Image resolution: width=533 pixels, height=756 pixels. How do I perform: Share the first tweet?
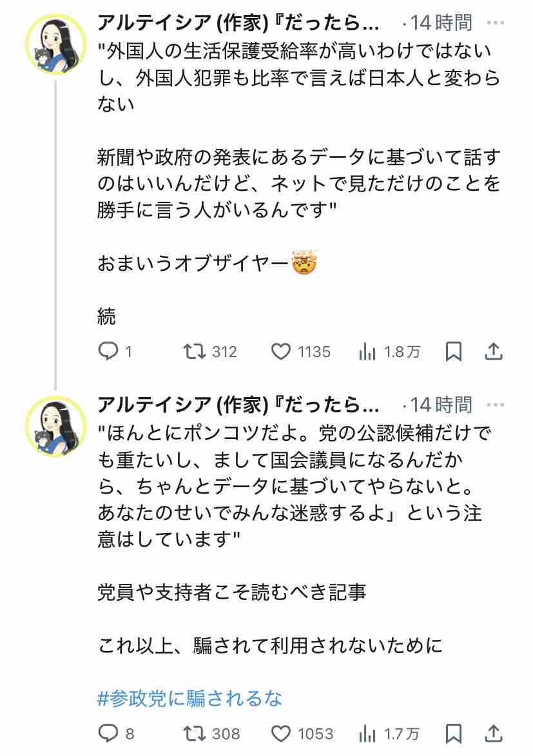(493, 351)
